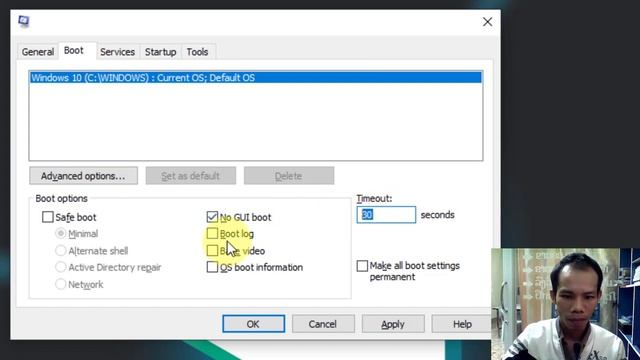Click the webcam overlay video thumbnail
Viewport: 640px width, 360px height.
[x=565, y=304]
